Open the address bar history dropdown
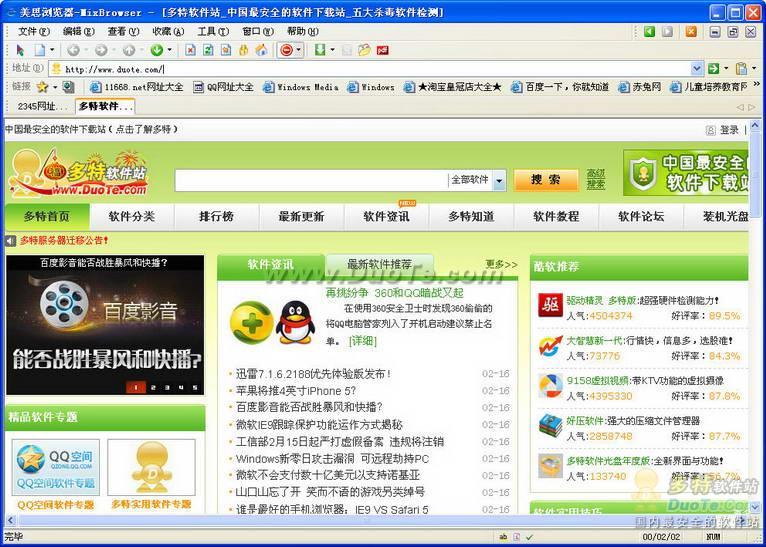This screenshot has width=766, height=547. click(697, 69)
